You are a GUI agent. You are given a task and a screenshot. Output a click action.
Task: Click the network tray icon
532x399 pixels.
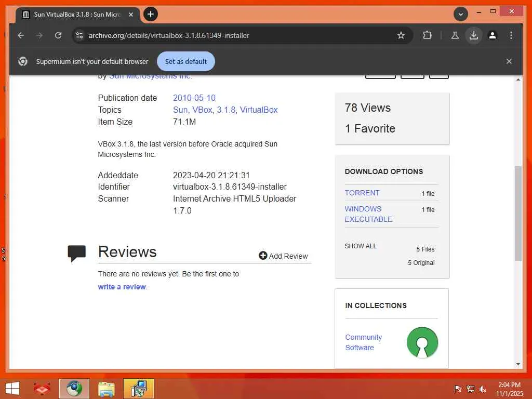(470, 389)
